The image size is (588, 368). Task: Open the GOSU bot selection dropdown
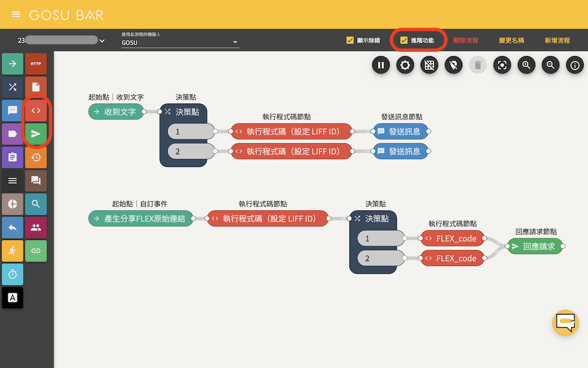point(180,43)
